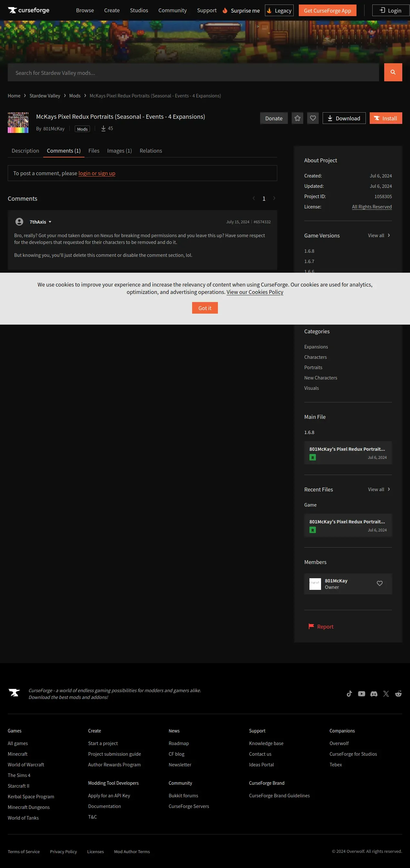Open the Create menu
This screenshot has width=410, height=868.
point(112,10)
